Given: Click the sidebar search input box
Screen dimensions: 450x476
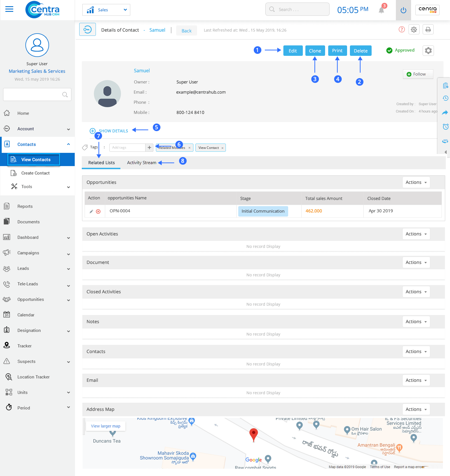Looking at the screenshot, I should pyautogui.click(x=37, y=94).
